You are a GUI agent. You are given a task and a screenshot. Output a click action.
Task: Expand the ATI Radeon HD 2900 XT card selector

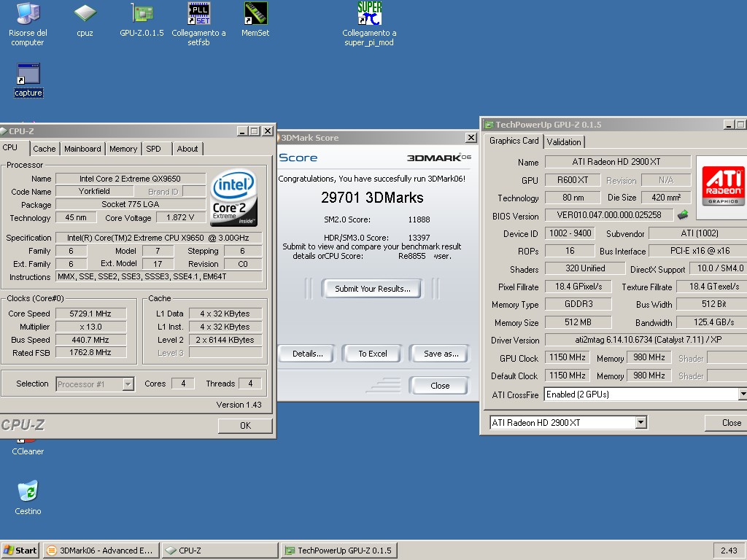[x=640, y=422]
